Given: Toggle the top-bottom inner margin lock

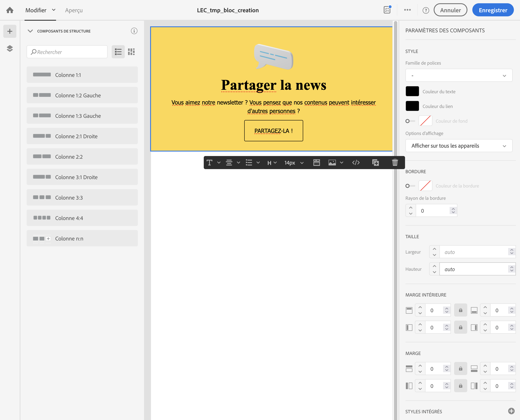Looking at the screenshot, I should [x=460, y=310].
